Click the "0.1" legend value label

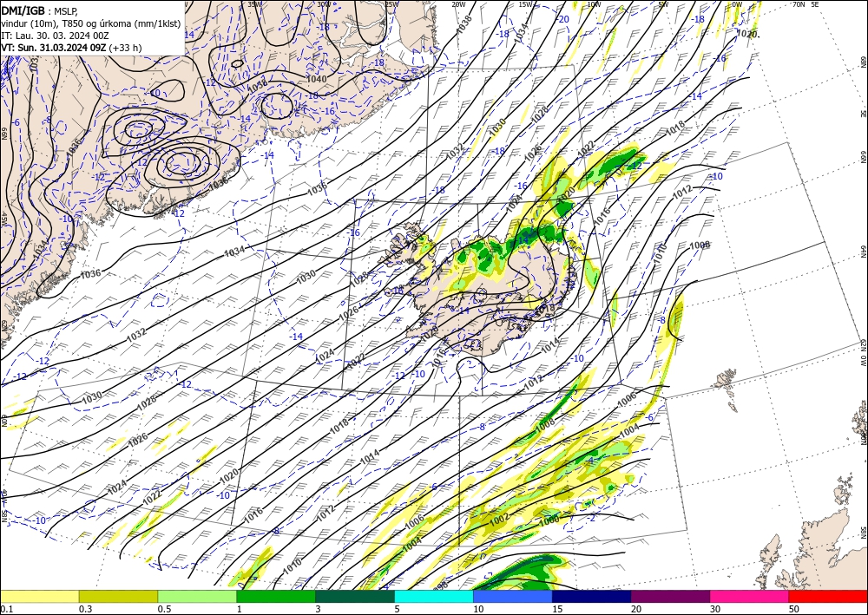[5, 609]
